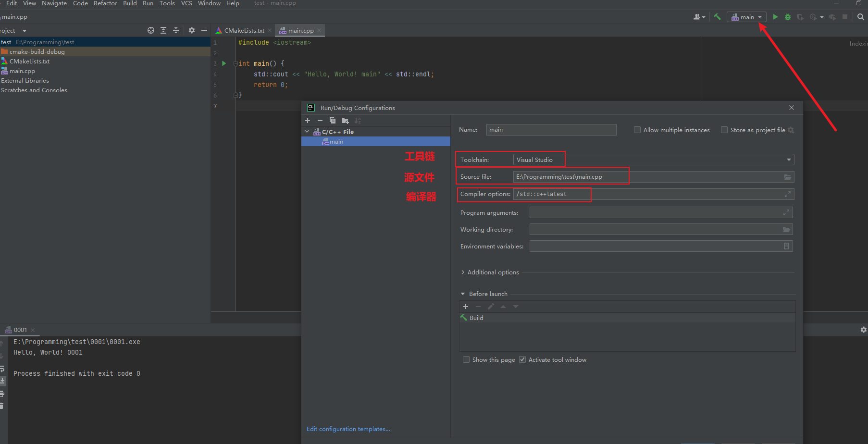This screenshot has width=868, height=444.
Task: Build project with the hammer icon
Action: tap(718, 17)
